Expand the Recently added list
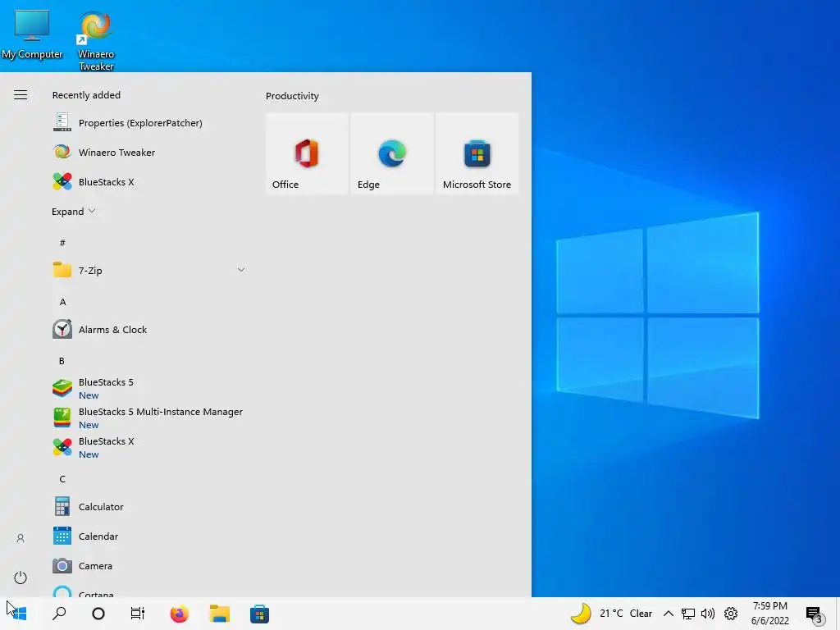 coord(73,211)
